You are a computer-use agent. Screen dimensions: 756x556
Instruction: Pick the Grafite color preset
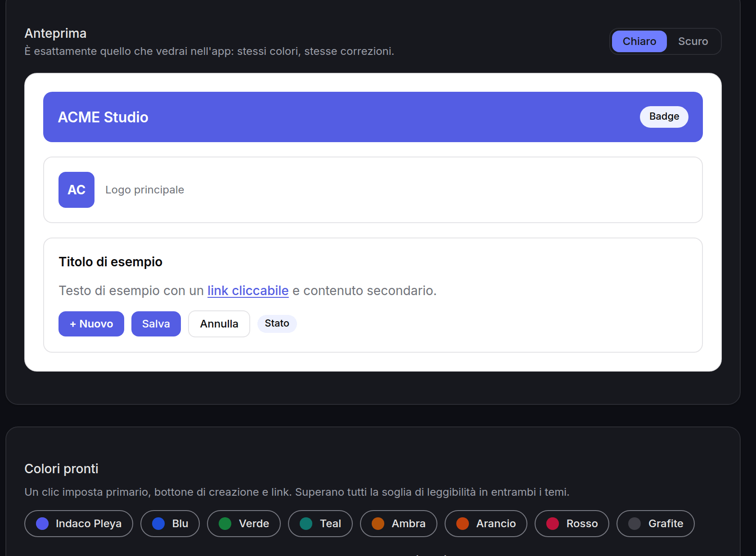click(656, 524)
